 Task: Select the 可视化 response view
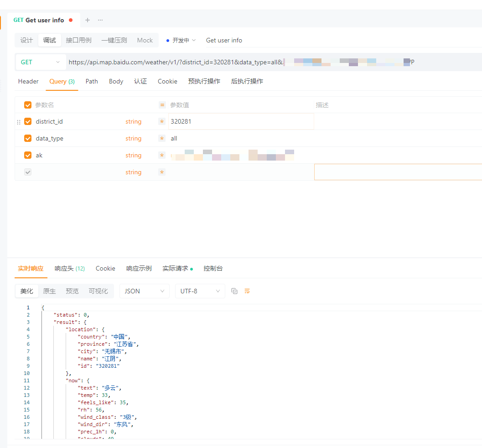click(x=98, y=291)
